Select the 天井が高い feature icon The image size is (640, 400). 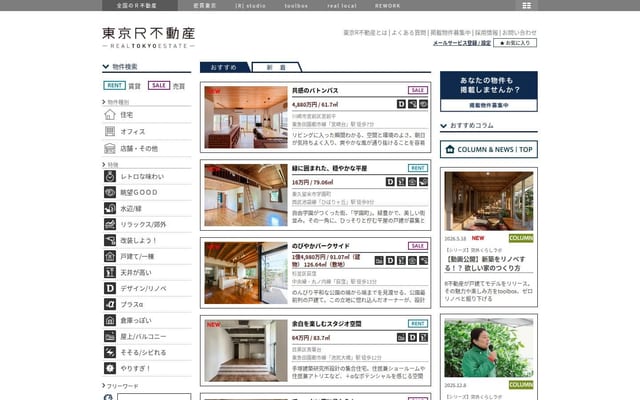pos(110,272)
